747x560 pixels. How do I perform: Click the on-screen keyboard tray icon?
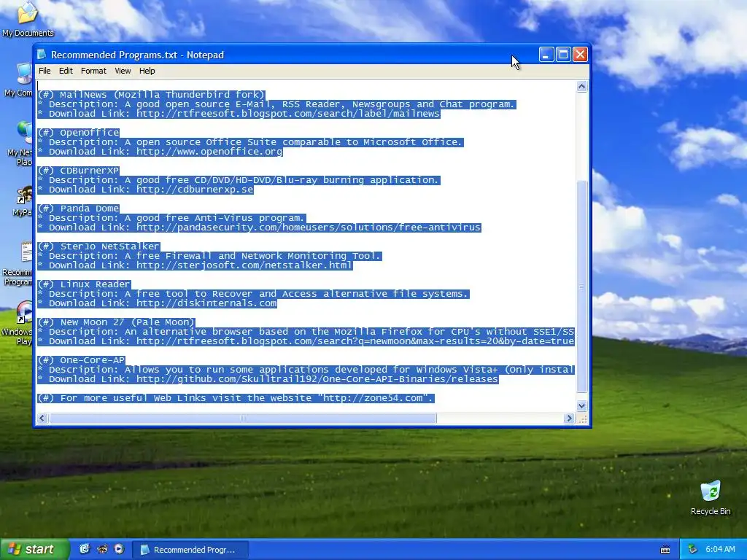(x=665, y=550)
